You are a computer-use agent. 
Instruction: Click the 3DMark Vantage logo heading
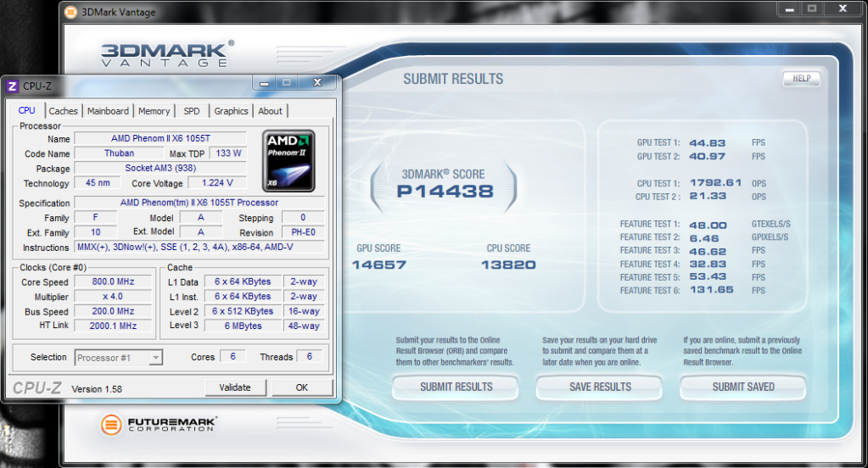coord(167,53)
